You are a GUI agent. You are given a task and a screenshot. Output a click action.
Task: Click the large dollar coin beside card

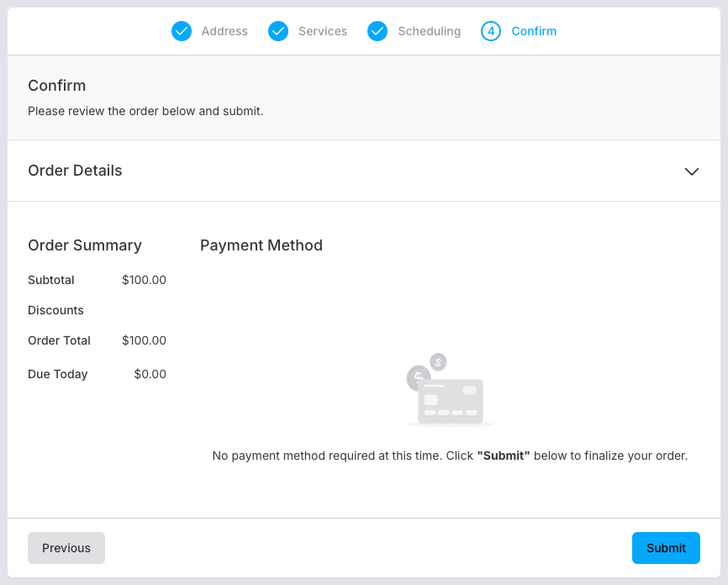417,377
